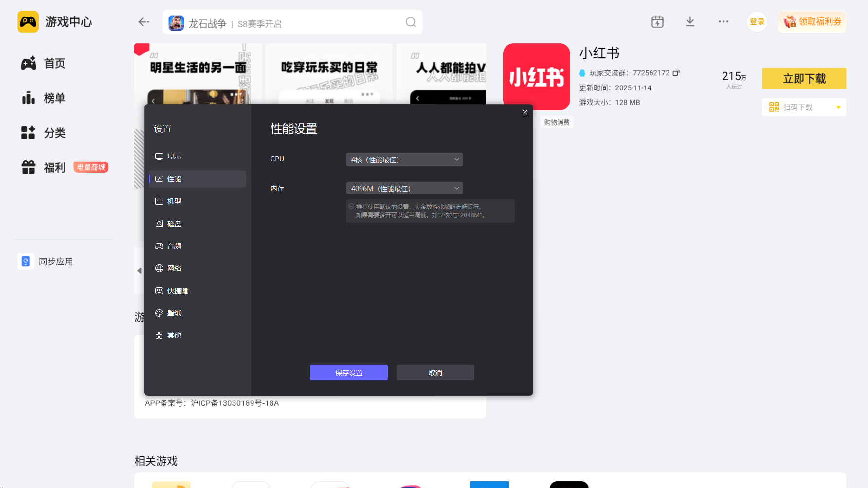Click the 相关游戏 section heading
Image resolution: width=868 pixels, height=488 pixels.
tap(156, 461)
